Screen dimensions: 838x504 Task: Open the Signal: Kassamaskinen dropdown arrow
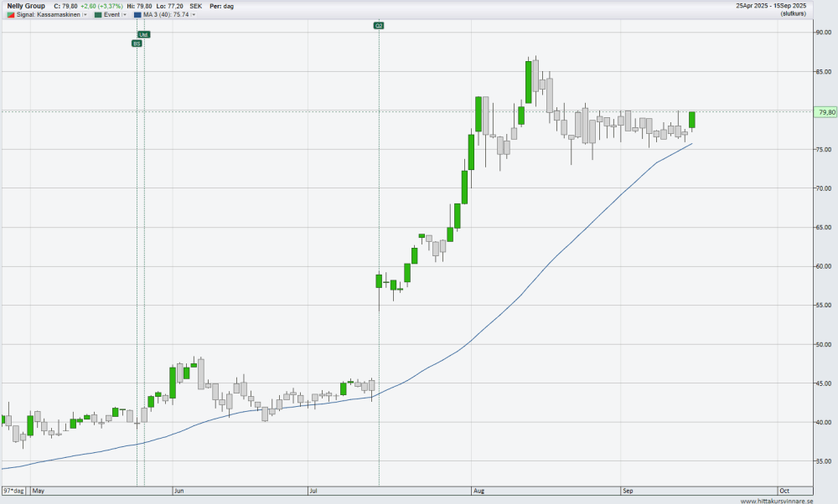(x=85, y=15)
